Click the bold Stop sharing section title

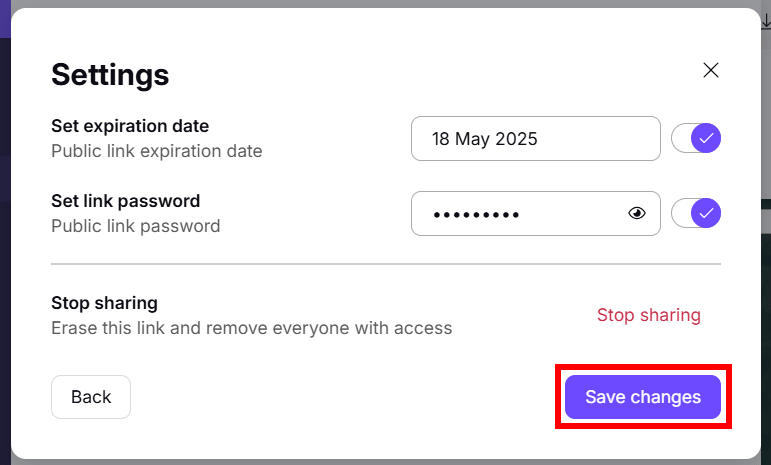click(x=104, y=303)
